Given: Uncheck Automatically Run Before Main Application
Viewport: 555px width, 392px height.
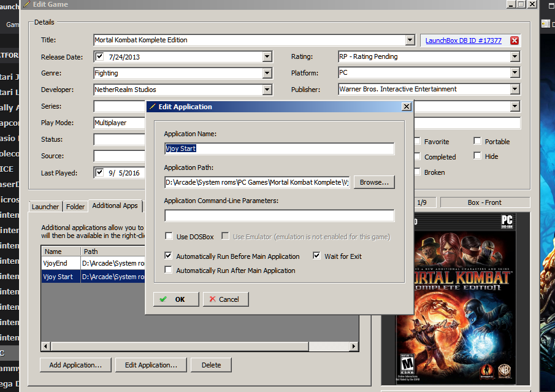Looking at the screenshot, I should 169,256.
